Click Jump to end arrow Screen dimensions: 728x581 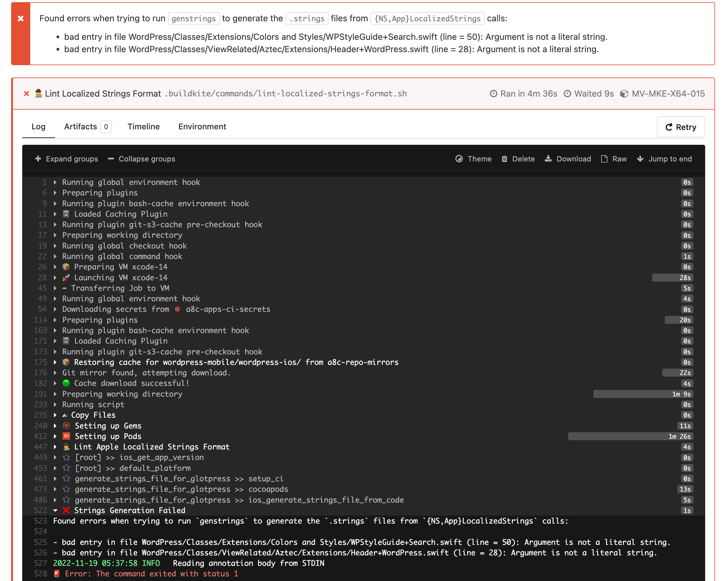[x=640, y=159]
